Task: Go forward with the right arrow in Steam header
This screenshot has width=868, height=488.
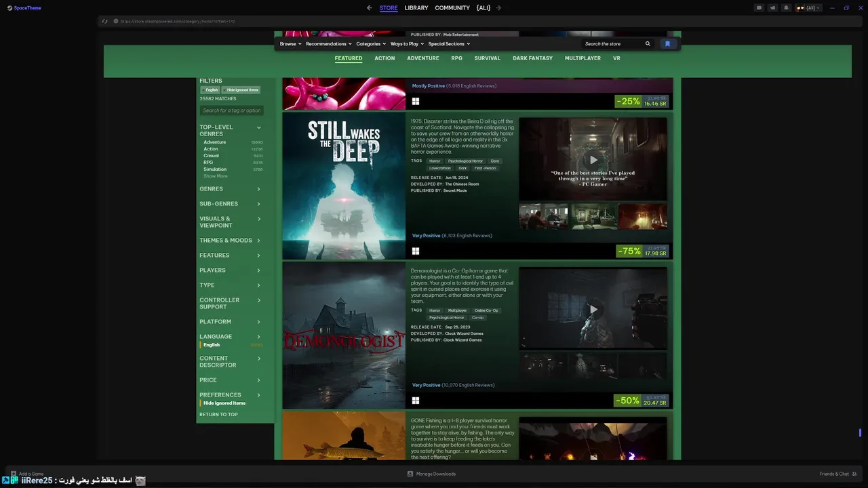Action: coord(498,8)
